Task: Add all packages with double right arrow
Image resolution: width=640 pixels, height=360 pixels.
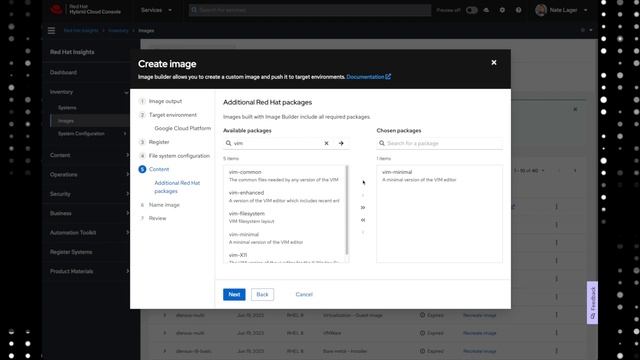Action: point(362,208)
